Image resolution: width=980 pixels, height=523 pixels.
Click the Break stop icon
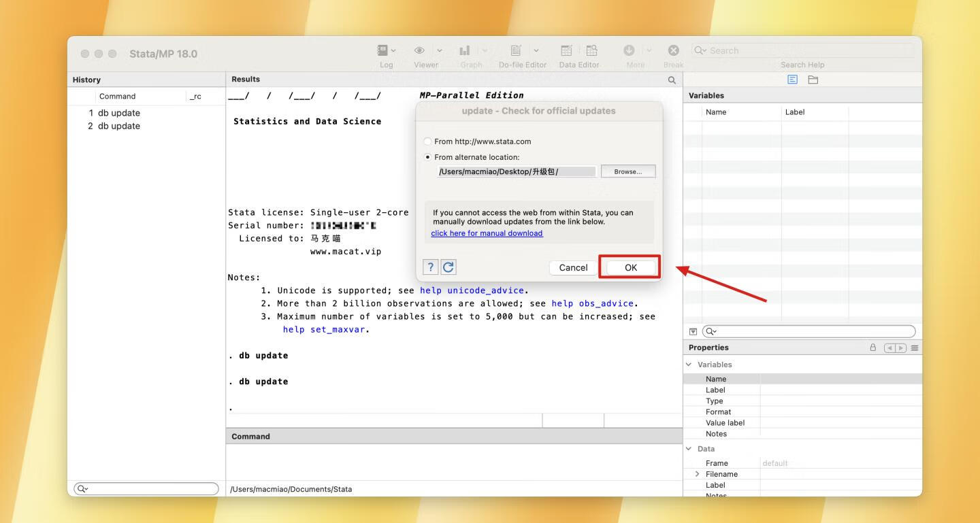coord(673,50)
